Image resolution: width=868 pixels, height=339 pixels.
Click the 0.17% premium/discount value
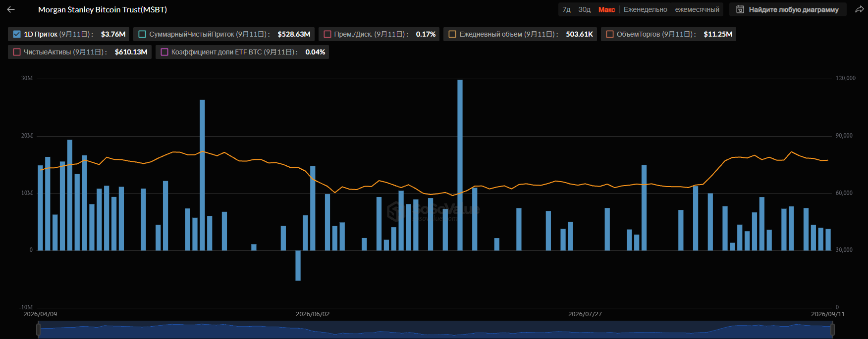click(x=426, y=34)
